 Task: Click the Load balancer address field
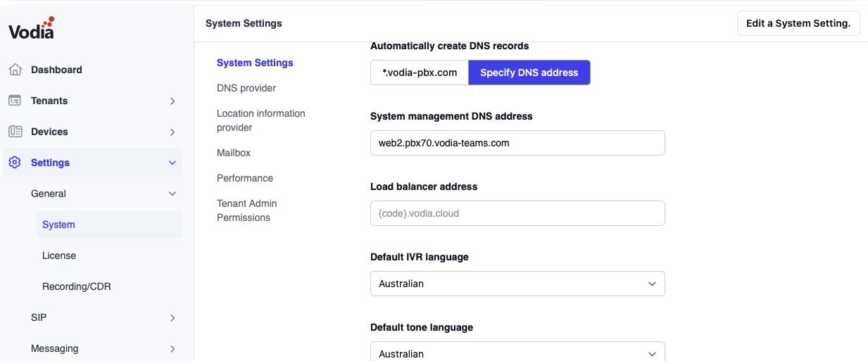[x=517, y=213]
